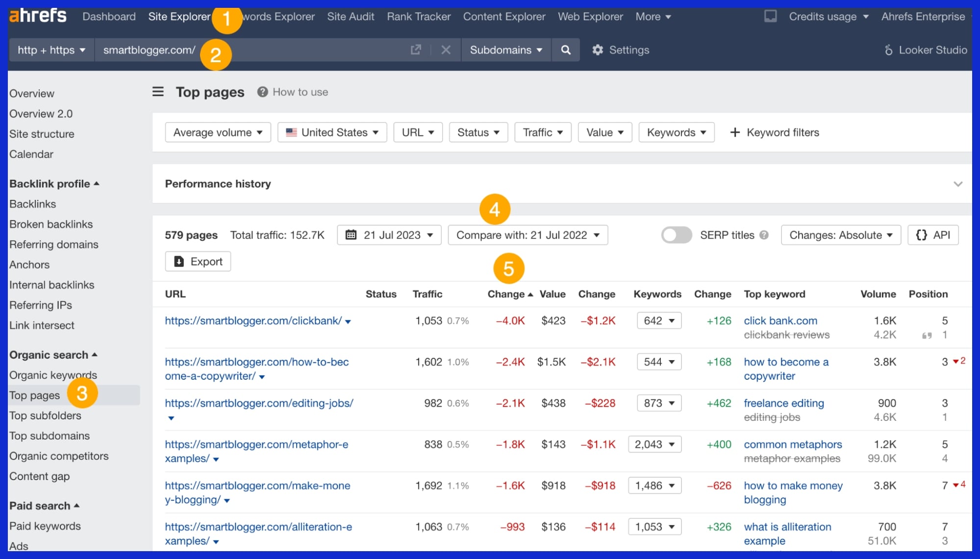Click the search magnifier button
Image resolution: width=980 pixels, height=559 pixels.
tap(566, 50)
